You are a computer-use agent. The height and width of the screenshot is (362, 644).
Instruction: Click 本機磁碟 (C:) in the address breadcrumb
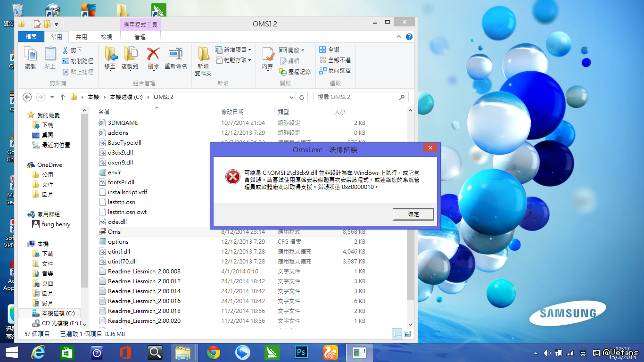[126, 97]
